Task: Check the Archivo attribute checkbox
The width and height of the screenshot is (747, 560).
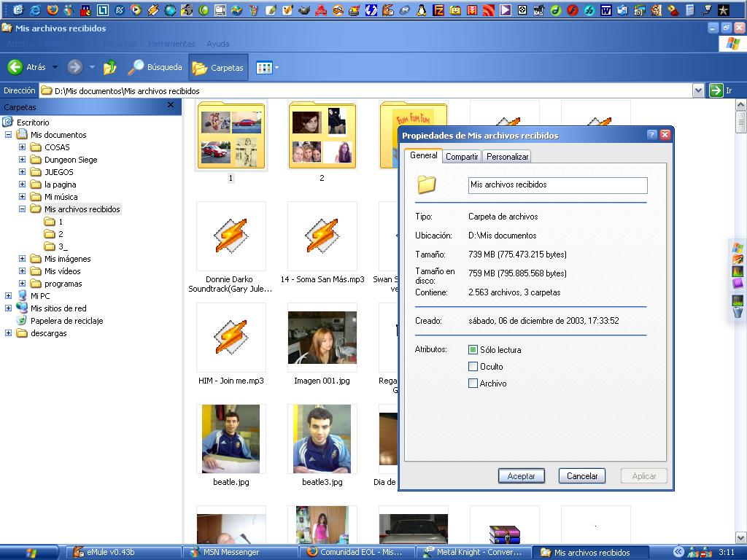Action: [473, 384]
